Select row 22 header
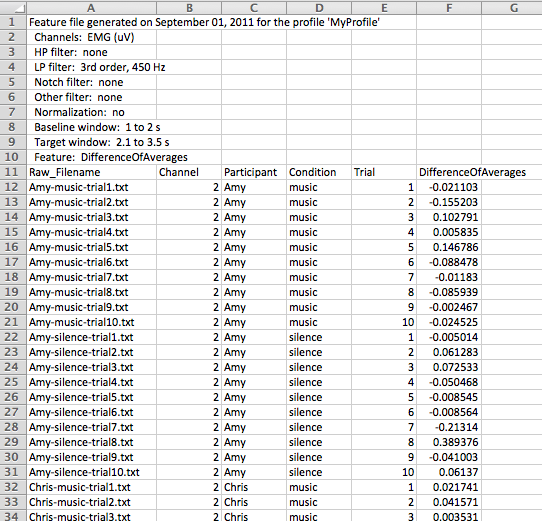542x521 pixels. point(13,337)
